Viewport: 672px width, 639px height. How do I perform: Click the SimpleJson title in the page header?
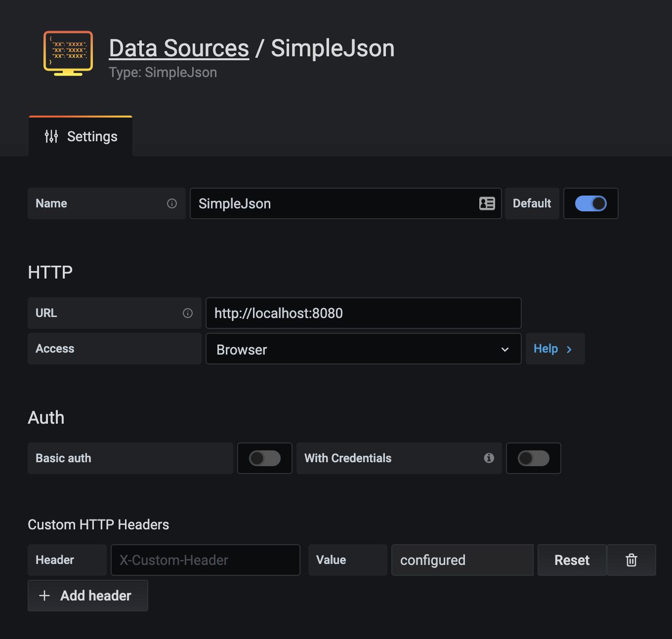pyautogui.click(x=333, y=48)
